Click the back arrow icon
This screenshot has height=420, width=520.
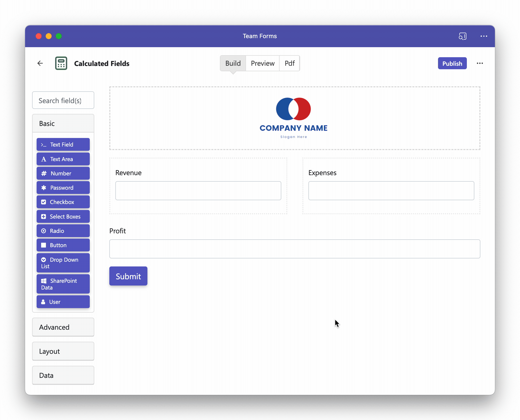point(40,63)
